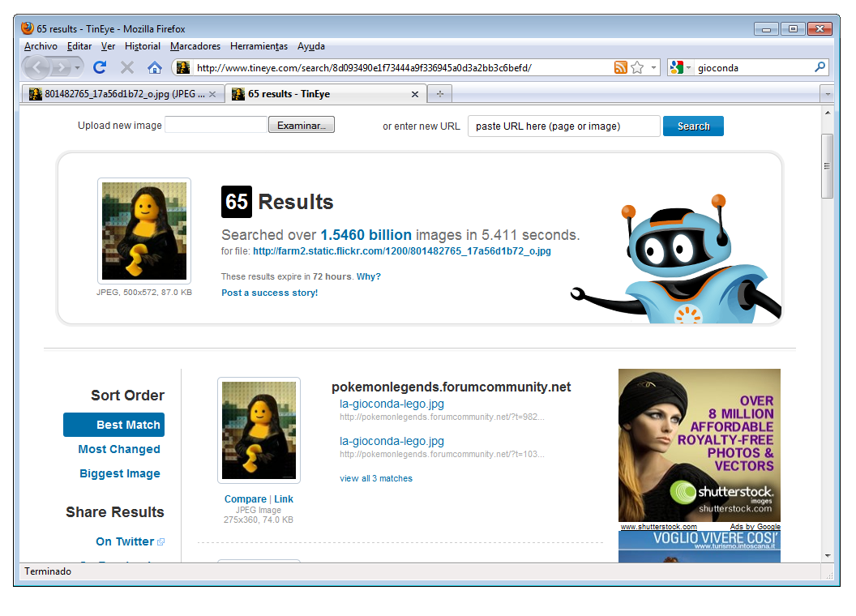Click the paste URL here input field
This screenshot has width=856, height=616.
pyautogui.click(x=564, y=126)
